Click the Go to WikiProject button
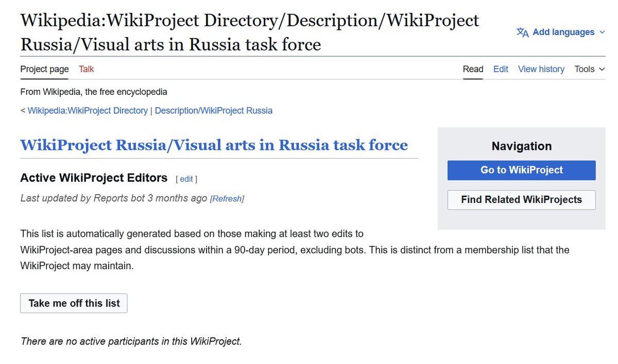The height and width of the screenshot is (364, 618). (522, 170)
